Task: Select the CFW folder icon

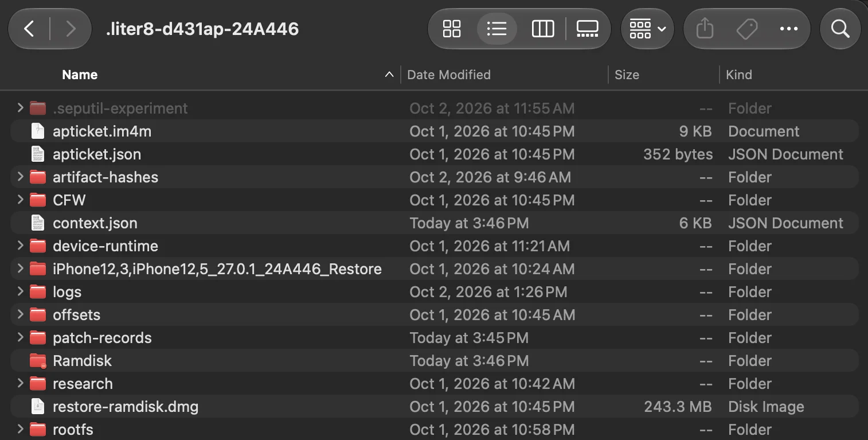Action: click(38, 200)
